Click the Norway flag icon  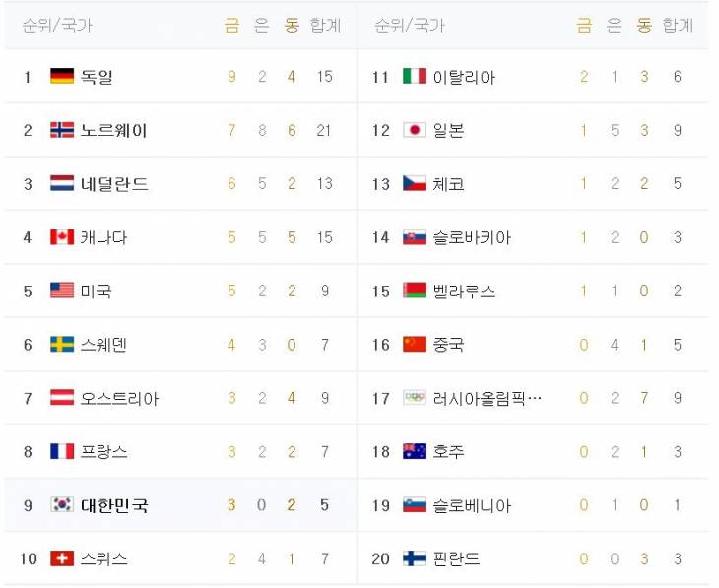click(62, 130)
